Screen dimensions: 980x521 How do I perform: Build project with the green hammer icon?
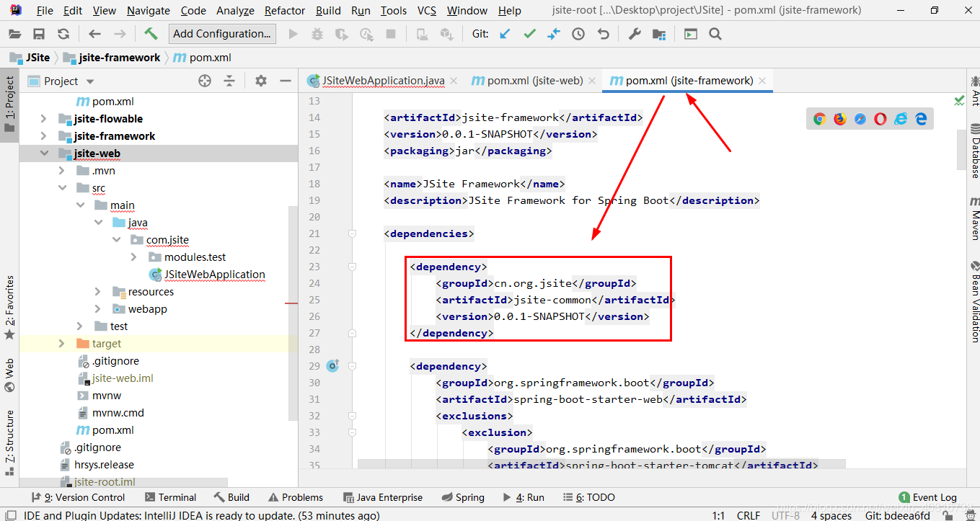(151, 34)
